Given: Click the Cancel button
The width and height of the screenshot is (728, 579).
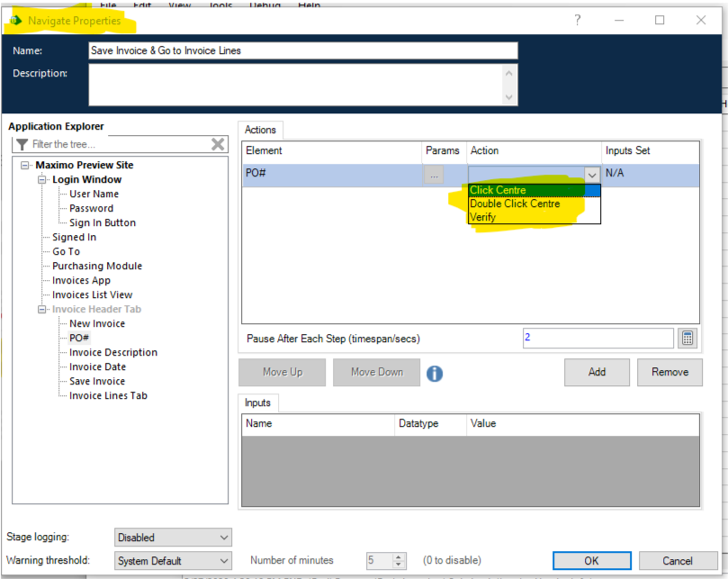Looking at the screenshot, I should point(678,560).
